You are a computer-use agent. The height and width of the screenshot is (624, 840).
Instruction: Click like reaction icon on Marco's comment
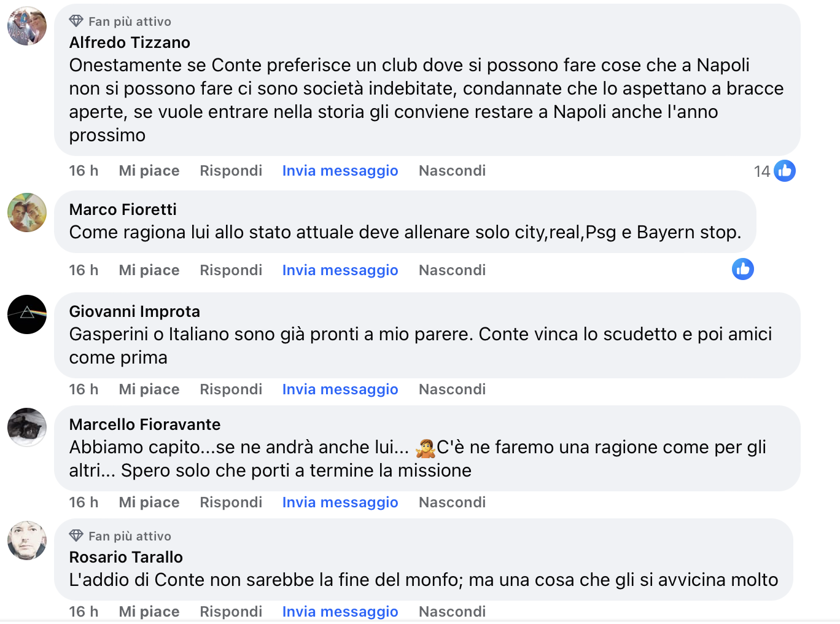tap(742, 269)
